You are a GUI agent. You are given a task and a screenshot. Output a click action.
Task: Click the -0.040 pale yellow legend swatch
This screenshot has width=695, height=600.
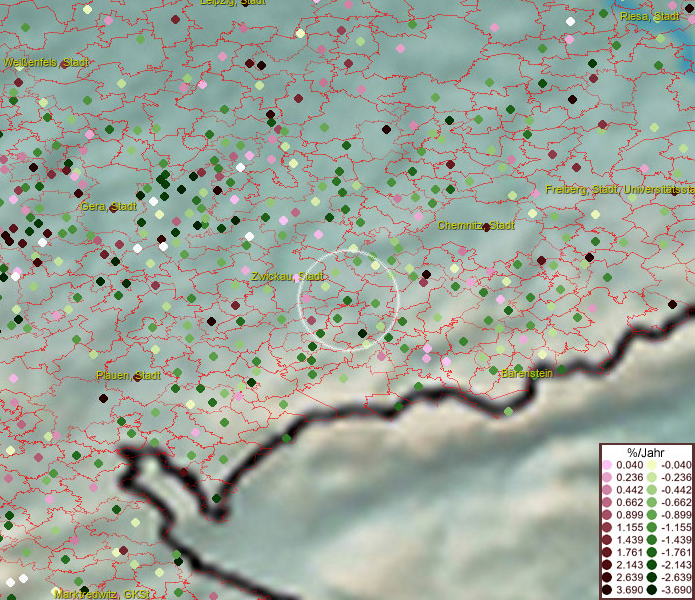coord(652,465)
